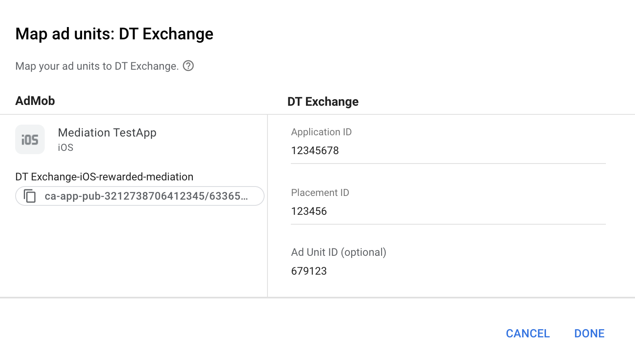Click the AdMob column header

pos(35,101)
